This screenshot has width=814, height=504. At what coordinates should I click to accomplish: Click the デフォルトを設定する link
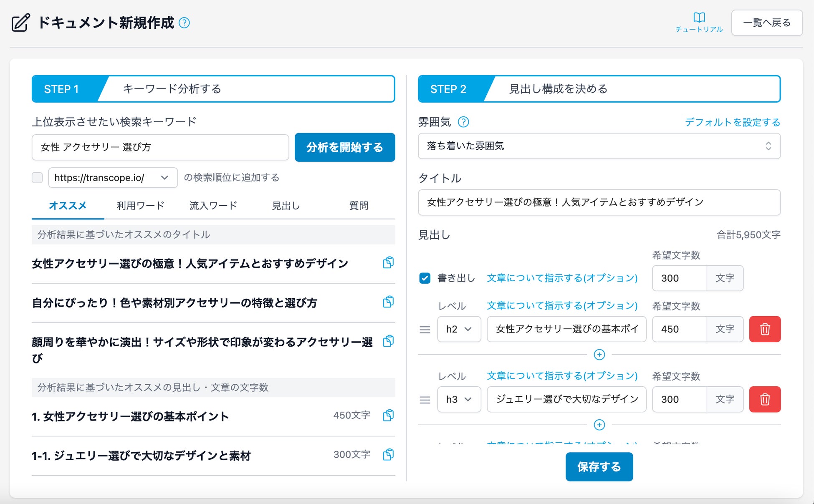[x=732, y=122]
